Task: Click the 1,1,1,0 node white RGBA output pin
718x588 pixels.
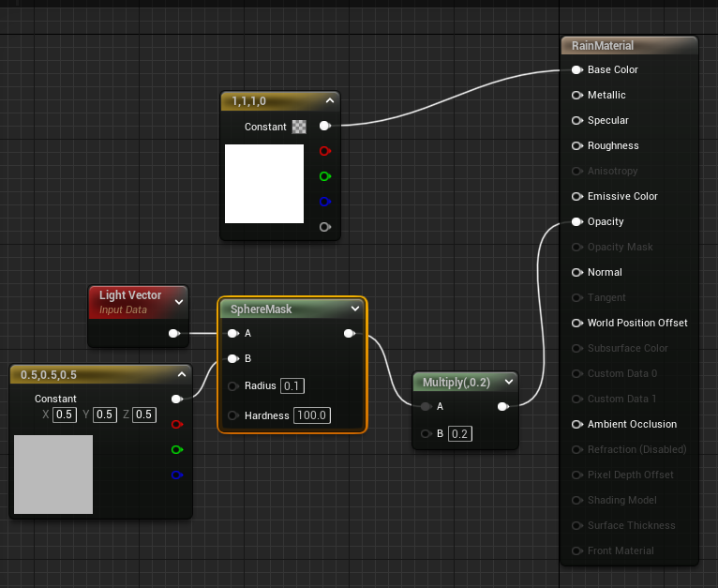Action: click(x=325, y=126)
